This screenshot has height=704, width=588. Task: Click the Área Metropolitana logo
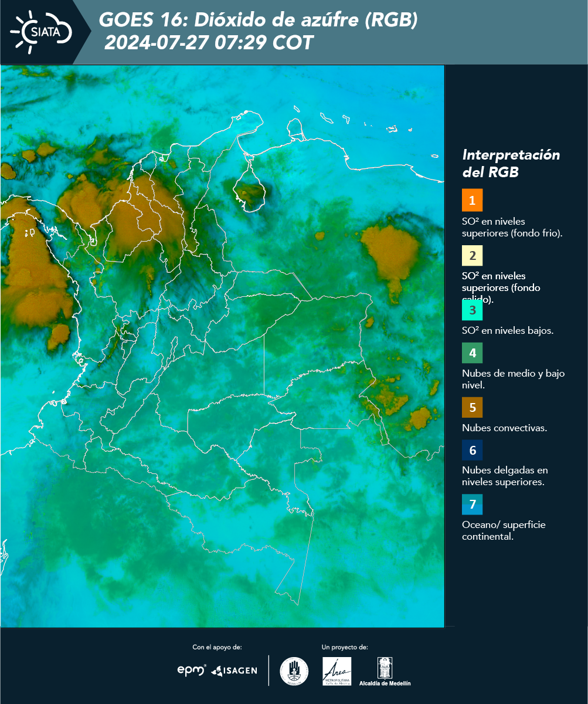click(337, 671)
